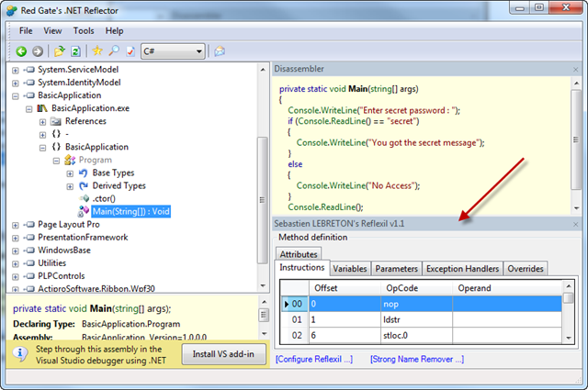Viewport: 588px width, 390px height.
Task: Click the Program class icon
Action: pos(70,160)
